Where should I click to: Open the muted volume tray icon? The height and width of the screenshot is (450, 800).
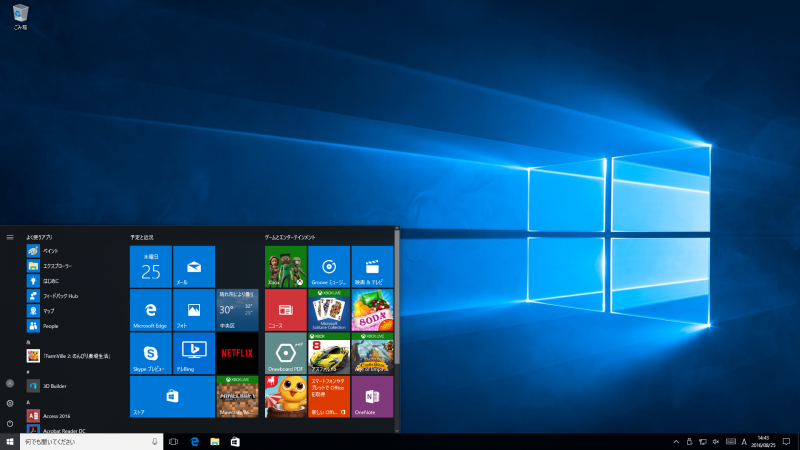[x=716, y=442]
